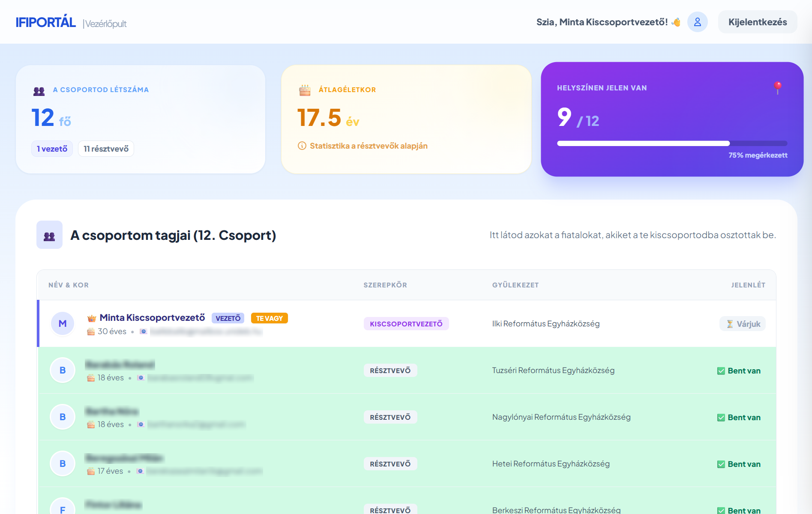Screen dimensions: 812x514
Task: Click the email icon in Hetei row
Action: coord(140,471)
